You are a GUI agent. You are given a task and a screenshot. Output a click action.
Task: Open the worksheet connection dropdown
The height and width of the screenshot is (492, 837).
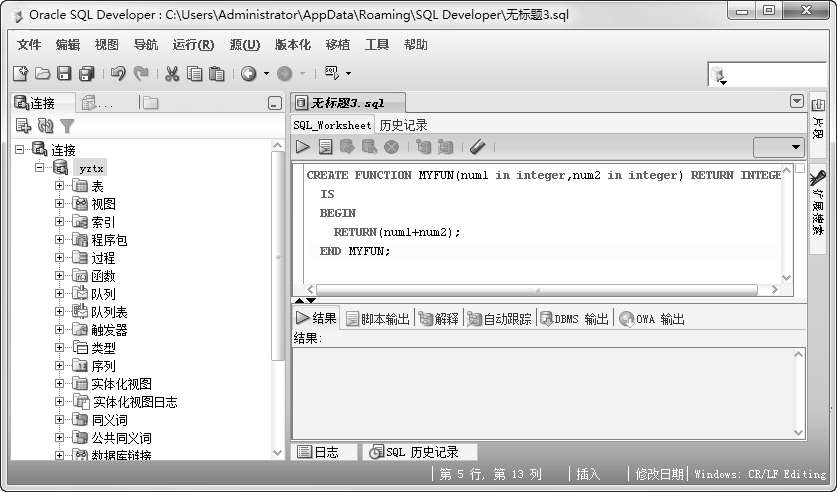[779, 147]
